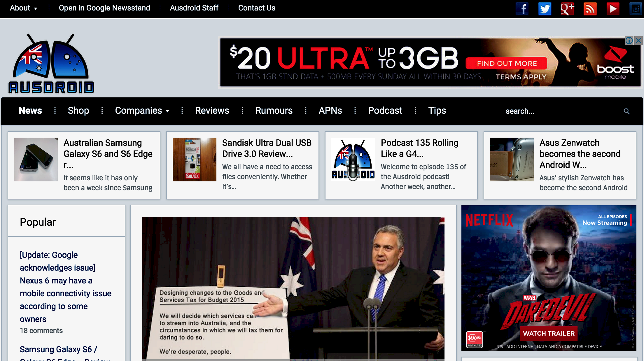The height and width of the screenshot is (361, 644).
Task: Open the Ausdroid Staff page
Action: [194, 8]
